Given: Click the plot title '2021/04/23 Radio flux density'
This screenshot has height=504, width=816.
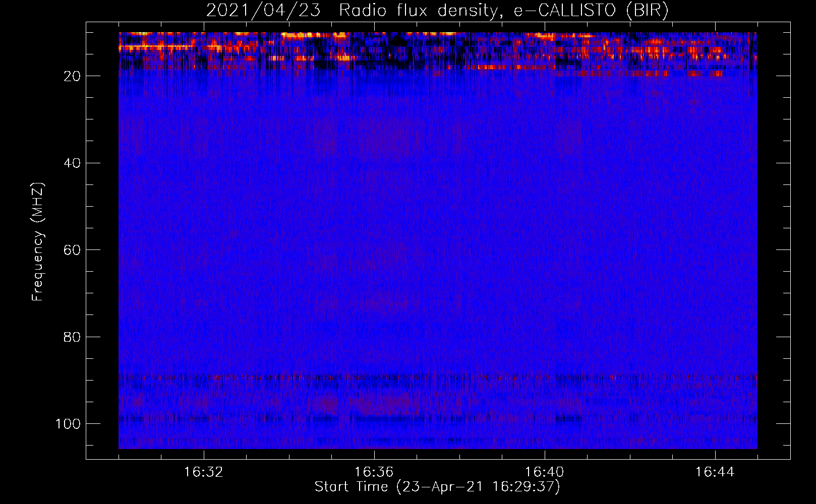Looking at the screenshot, I should 437,11.
